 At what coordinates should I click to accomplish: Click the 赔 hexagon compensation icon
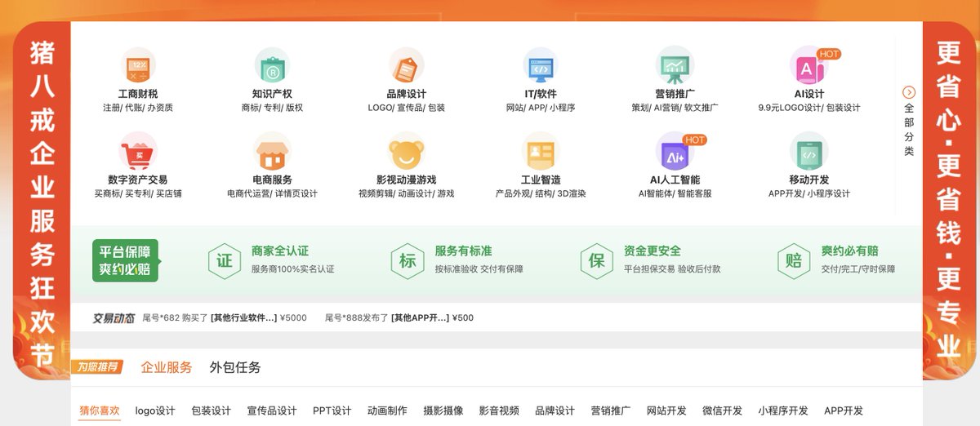pos(794,260)
